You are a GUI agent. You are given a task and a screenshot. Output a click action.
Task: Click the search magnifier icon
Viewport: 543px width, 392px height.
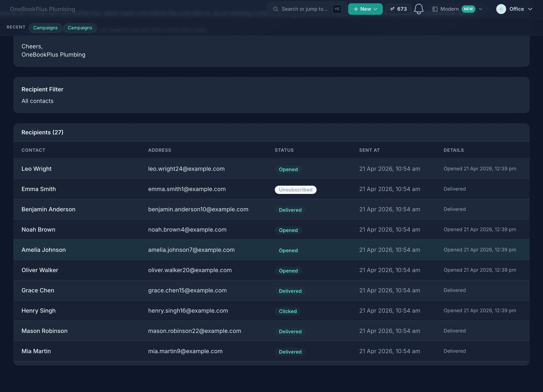click(x=275, y=9)
